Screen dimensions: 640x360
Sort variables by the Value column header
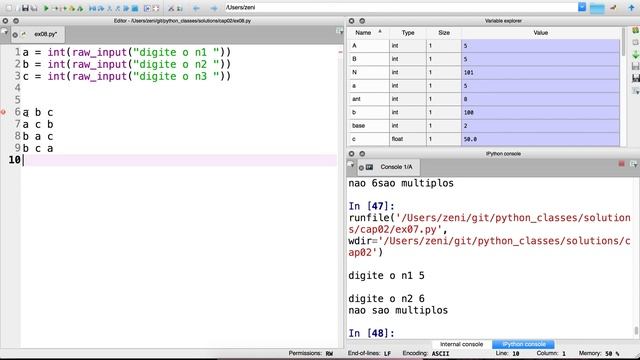(x=540, y=33)
